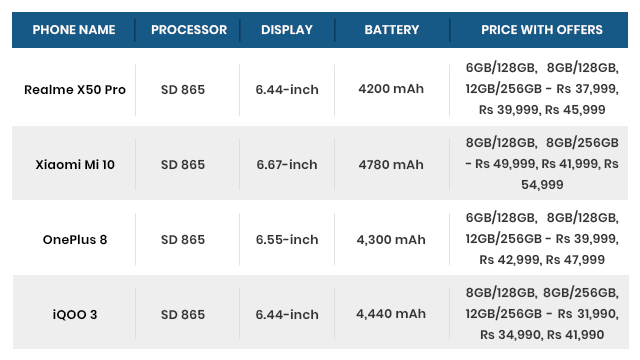Click the 4,300 mAh battery cell
Screen dimensions: 640x360
391,240
